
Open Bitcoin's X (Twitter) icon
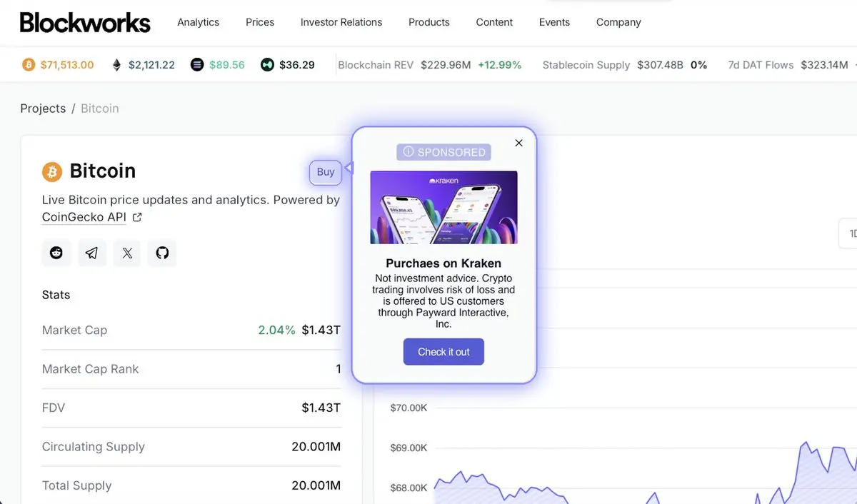point(127,253)
